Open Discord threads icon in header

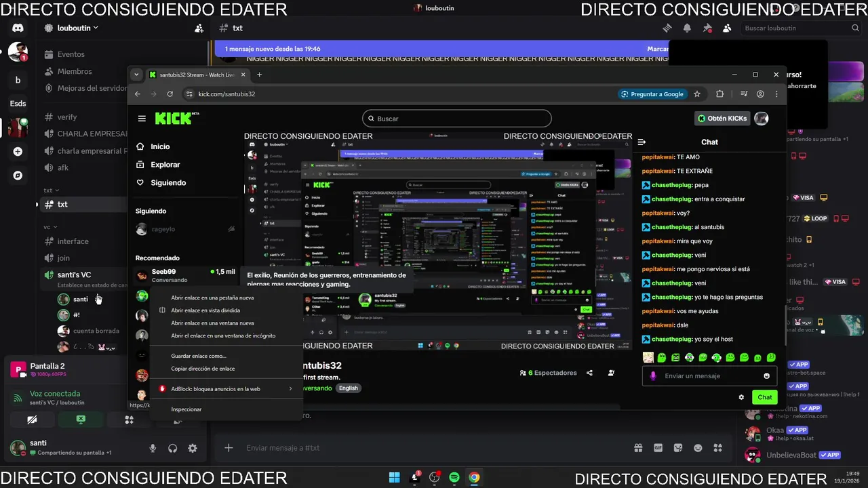(x=667, y=28)
